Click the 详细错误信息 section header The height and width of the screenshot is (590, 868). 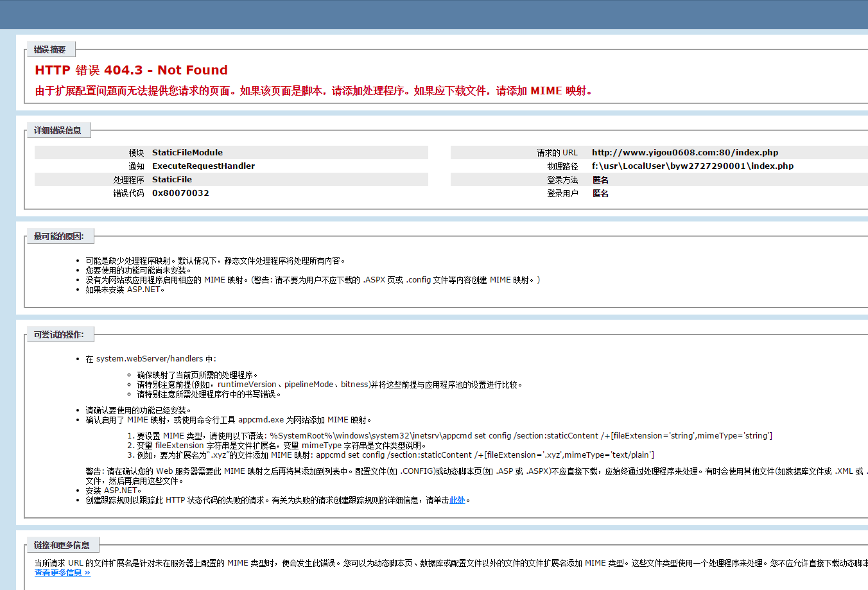click(58, 130)
